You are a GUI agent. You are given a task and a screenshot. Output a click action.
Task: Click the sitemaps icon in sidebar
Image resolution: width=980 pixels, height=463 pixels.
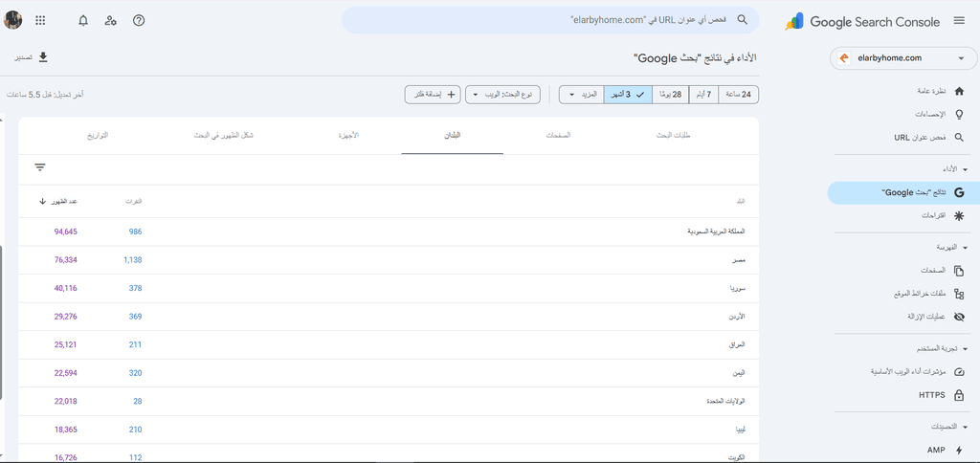pos(959,294)
